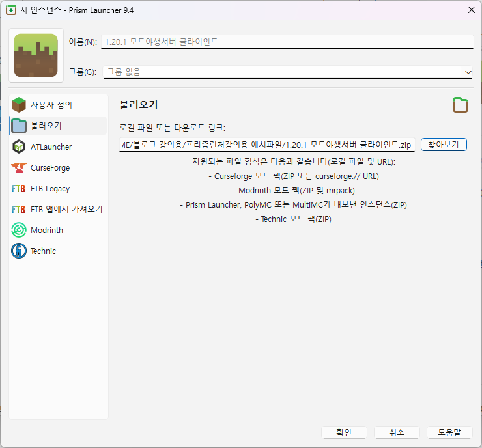Click the FTB 앱에서 가져오기 logo icon
This screenshot has width=482, height=448.
coord(18,209)
